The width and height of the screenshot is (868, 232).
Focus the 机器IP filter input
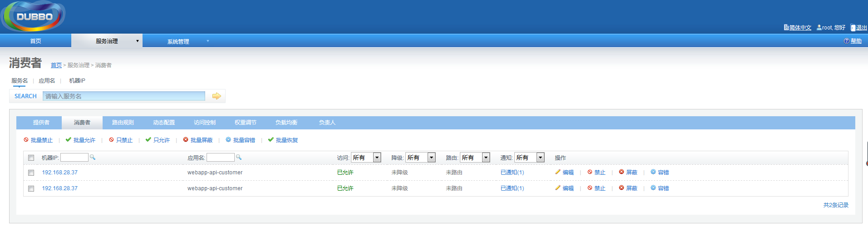click(x=74, y=157)
